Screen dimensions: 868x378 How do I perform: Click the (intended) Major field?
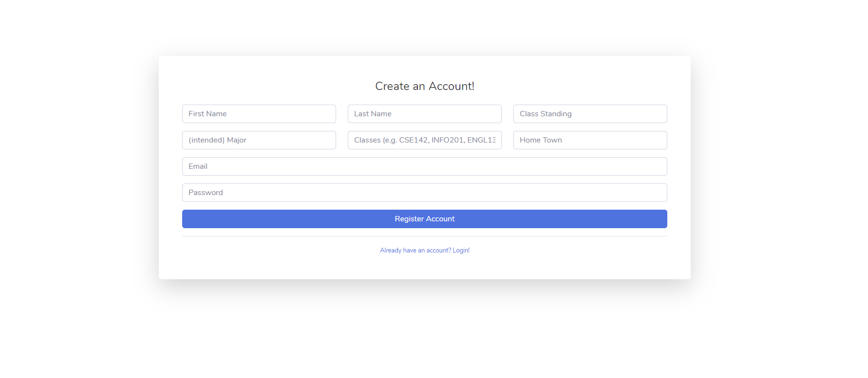click(x=259, y=140)
